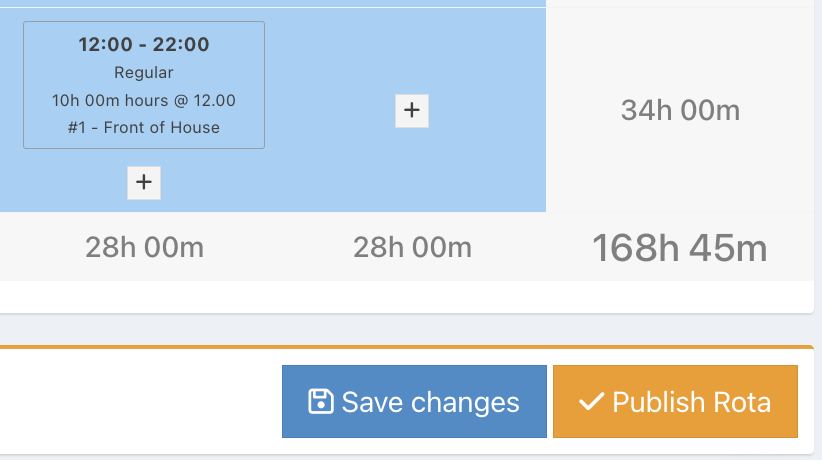Publish the rota with the orange button

(675, 402)
